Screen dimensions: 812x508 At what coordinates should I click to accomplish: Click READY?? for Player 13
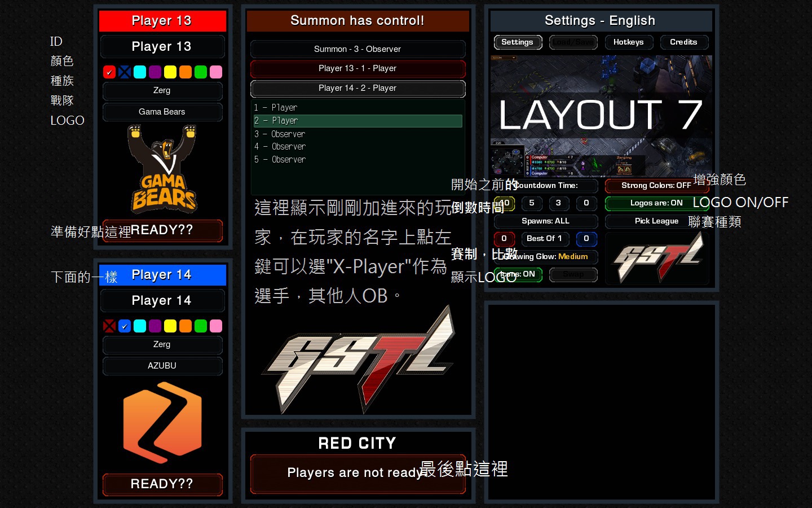[162, 230]
